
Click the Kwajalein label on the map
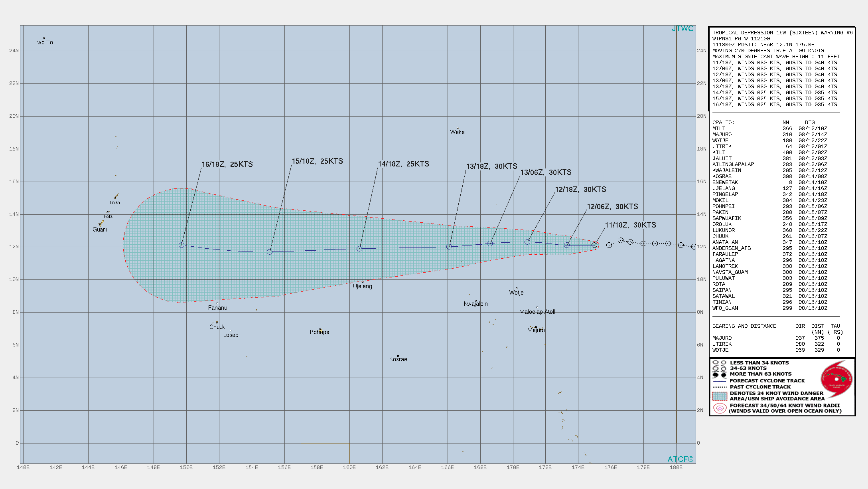[x=476, y=304]
